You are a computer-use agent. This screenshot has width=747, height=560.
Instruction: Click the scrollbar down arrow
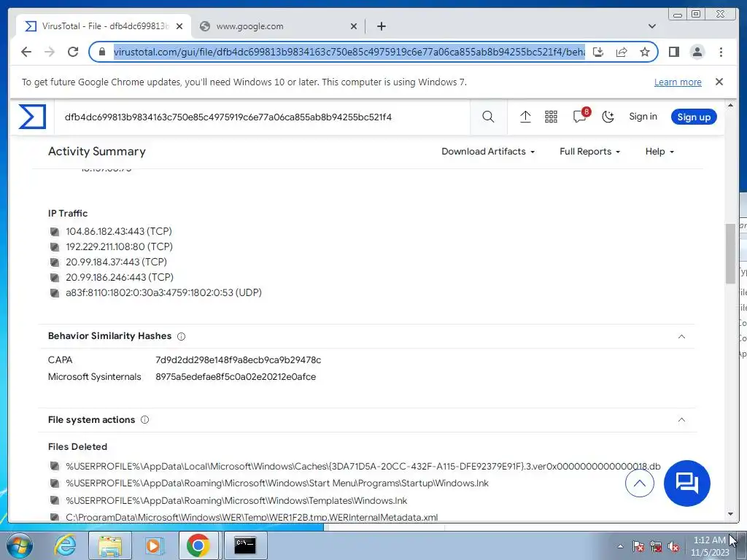click(x=730, y=514)
